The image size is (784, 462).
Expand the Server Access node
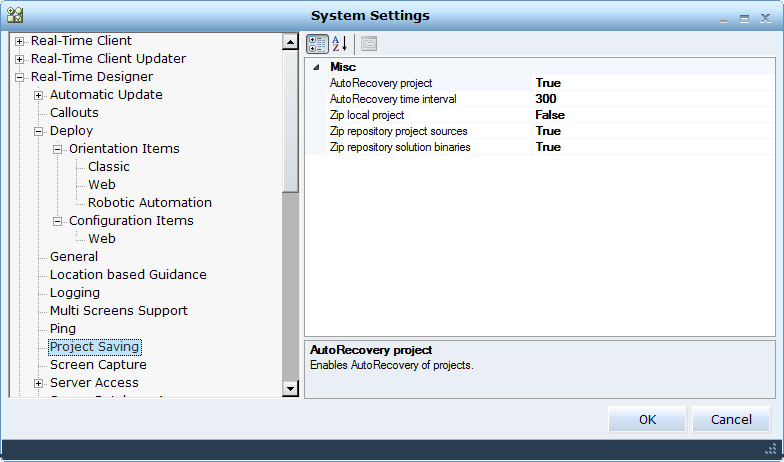tap(39, 383)
